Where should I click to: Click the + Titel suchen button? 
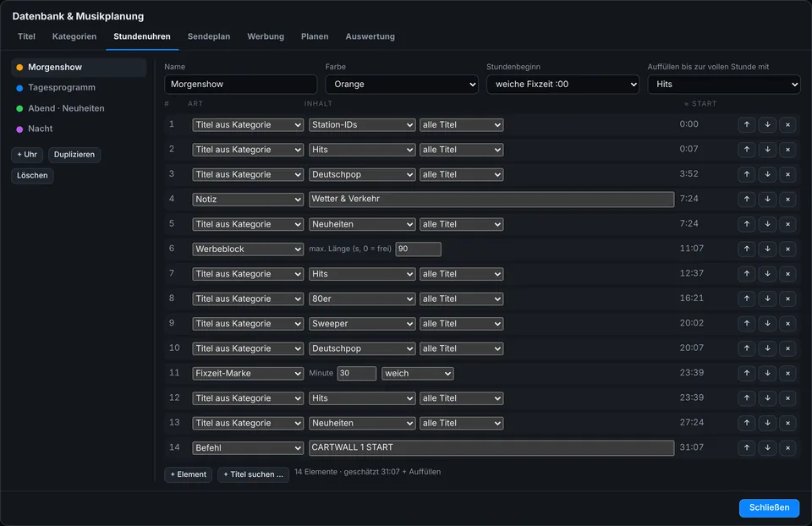click(x=253, y=474)
